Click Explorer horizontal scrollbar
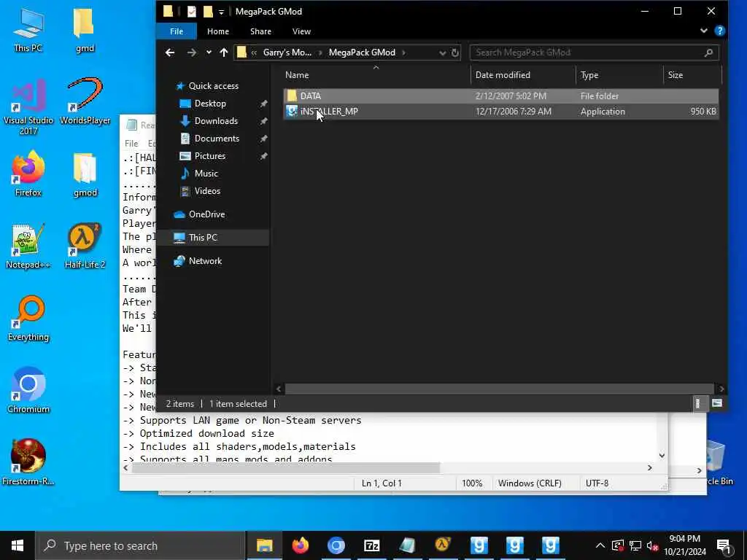 coord(499,389)
